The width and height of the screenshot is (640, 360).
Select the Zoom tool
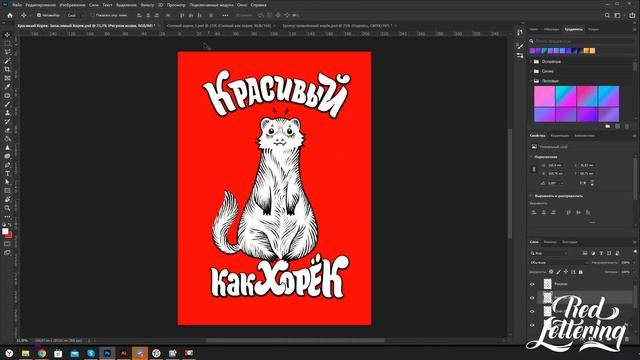click(7, 208)
